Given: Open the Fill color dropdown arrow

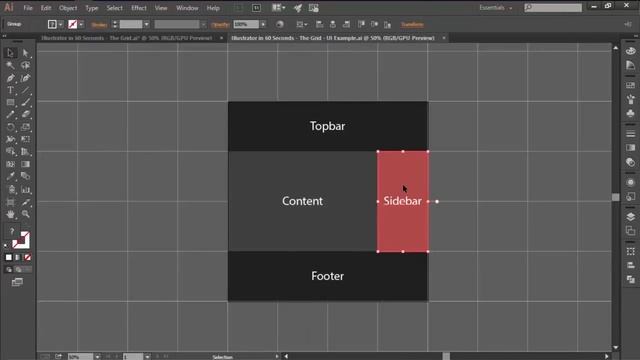Looking at the screenshot, I should click(60, 24).
